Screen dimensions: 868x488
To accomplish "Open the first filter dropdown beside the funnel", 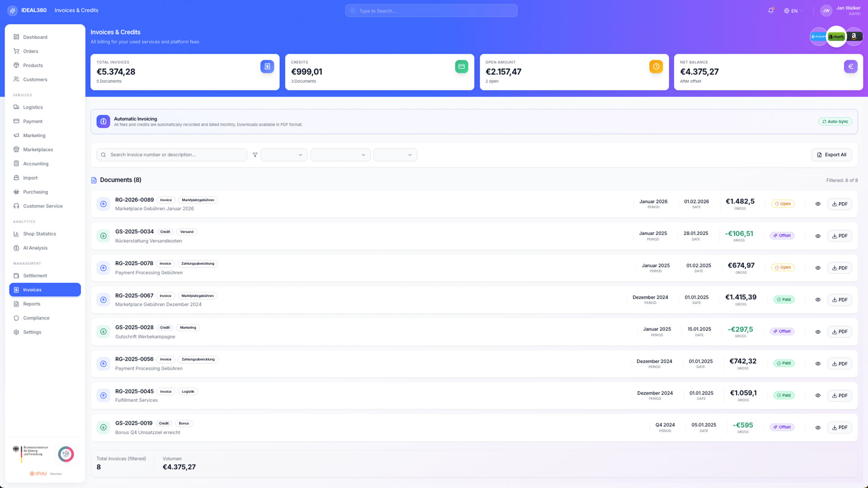I will pyautogui.click(x=284, y=155).
